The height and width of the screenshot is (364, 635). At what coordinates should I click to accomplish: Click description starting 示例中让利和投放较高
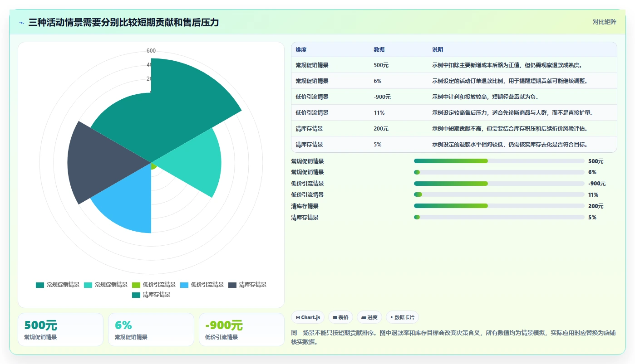tap(485, 97)
